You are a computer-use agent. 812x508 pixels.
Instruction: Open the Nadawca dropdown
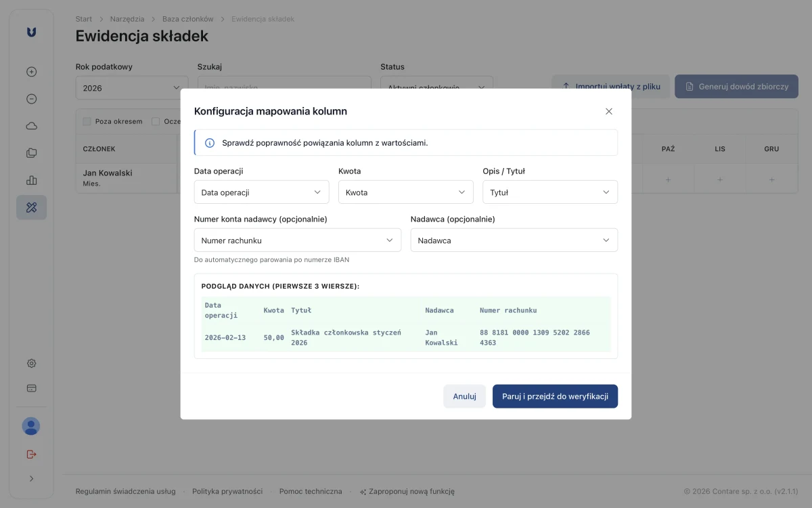514,240
